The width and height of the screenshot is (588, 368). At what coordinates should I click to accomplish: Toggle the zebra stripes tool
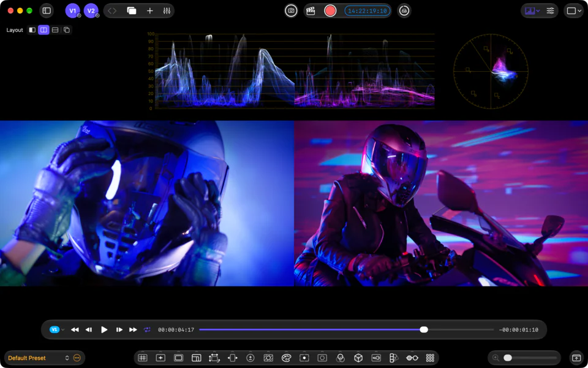point(268,358)
